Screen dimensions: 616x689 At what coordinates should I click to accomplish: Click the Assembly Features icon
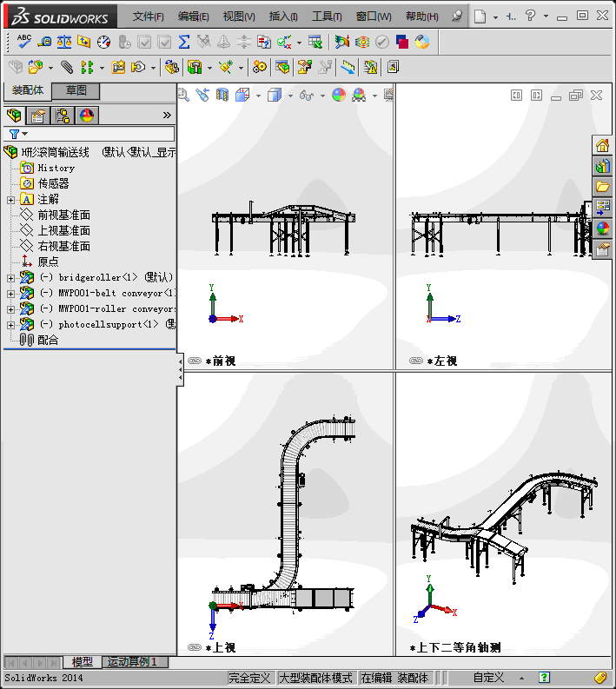click(x=195, y=67)
